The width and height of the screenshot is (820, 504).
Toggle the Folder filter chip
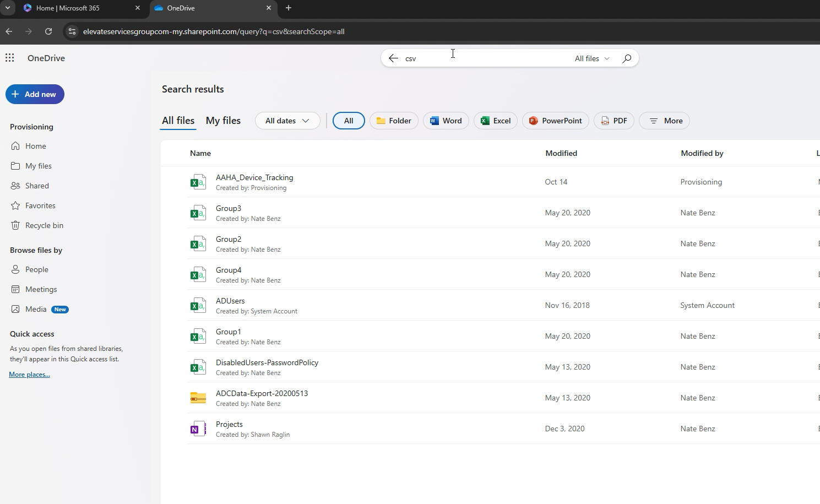[394, 121]
